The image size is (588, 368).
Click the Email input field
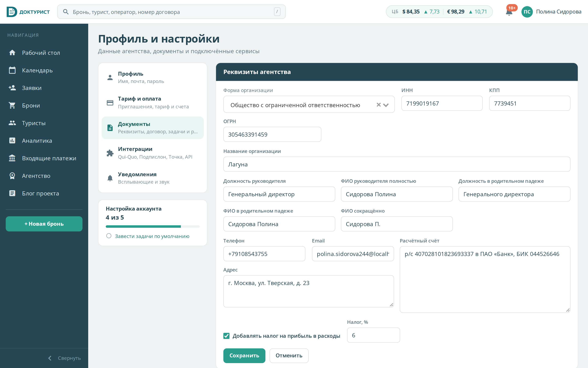click(353, 254)
